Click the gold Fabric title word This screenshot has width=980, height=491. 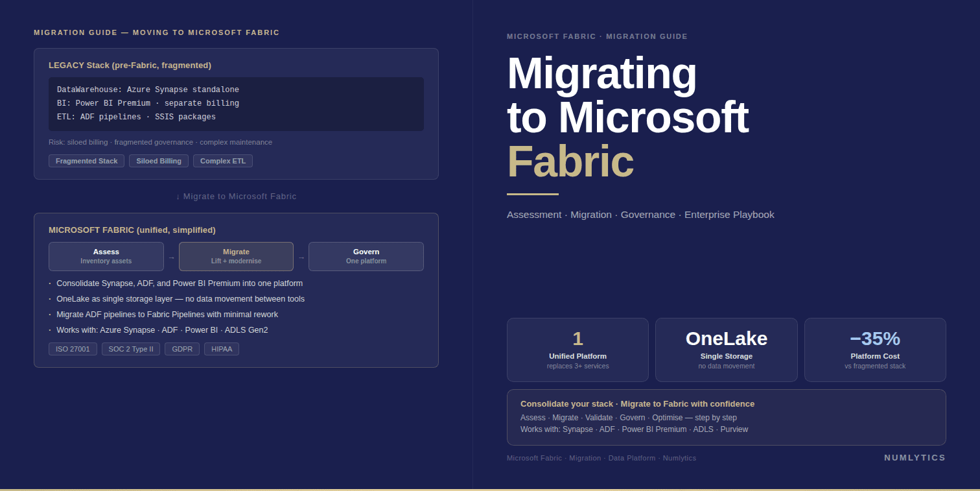(x=570, y=162)
